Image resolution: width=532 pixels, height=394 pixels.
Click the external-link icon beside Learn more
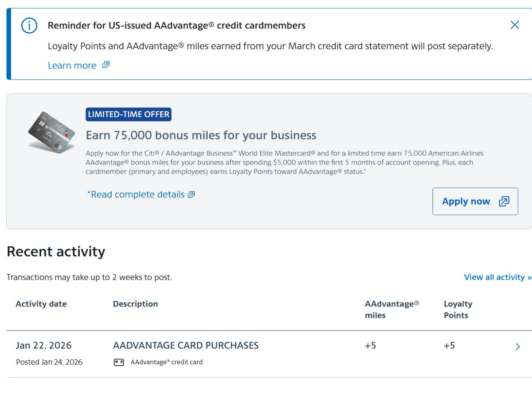(x=106, y=65)
